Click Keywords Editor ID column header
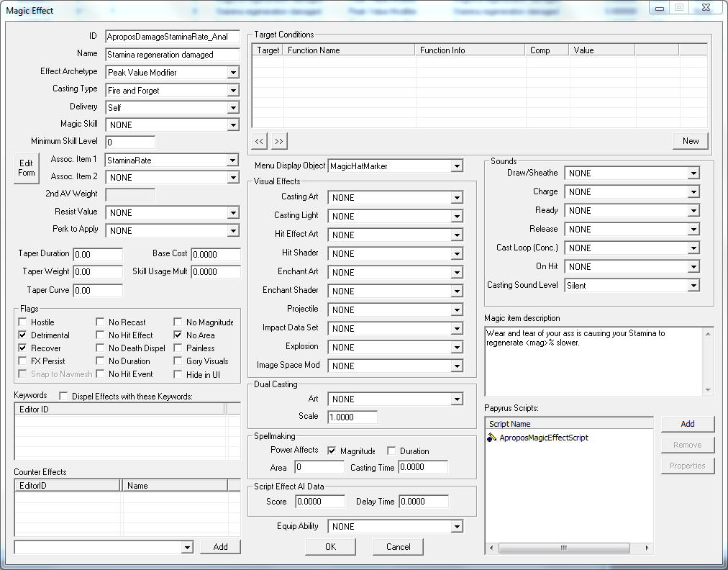The height and width of the screenshot is (570, 728). click(x=120, y=410)
